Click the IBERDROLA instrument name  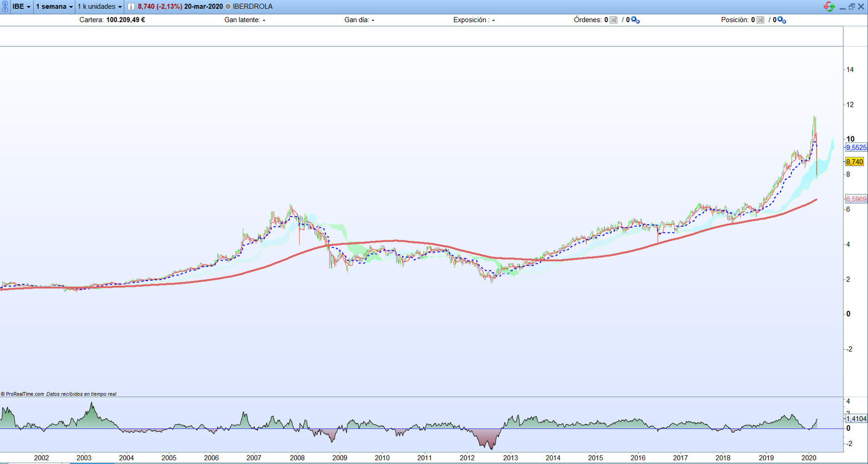click(x=253, y=6)
